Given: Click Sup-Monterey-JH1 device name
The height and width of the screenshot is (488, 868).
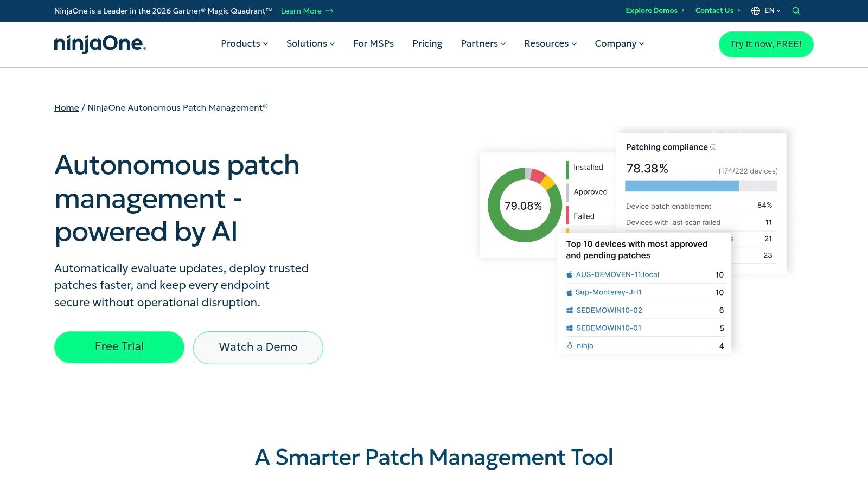Looking at the screenshot, I should click(608, 292).
